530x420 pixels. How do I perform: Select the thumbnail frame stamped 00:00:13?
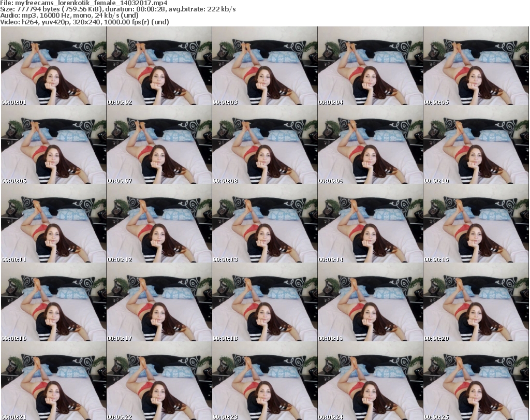point(264,224)
